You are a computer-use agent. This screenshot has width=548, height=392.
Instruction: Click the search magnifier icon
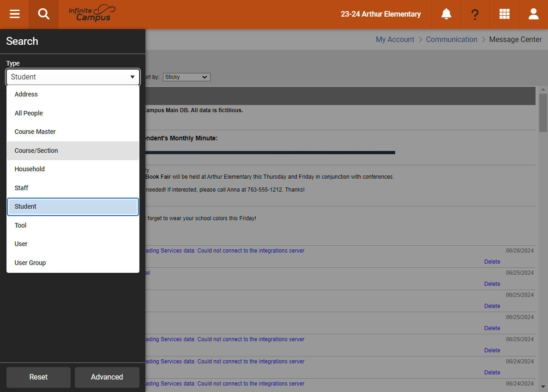tap(43, 14)
